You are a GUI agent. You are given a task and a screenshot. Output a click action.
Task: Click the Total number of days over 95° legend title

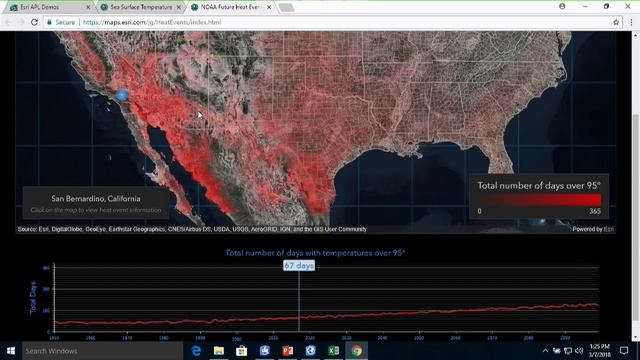539,185
